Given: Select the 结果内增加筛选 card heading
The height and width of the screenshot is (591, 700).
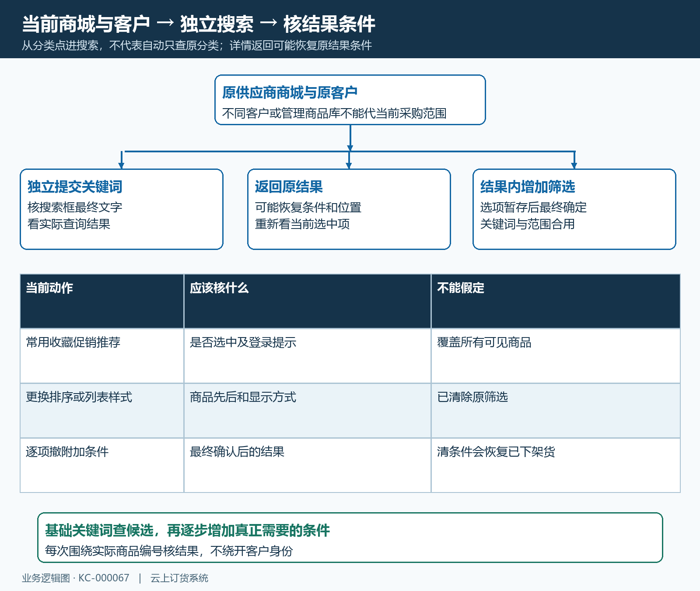Looking at the screenshot, I should pyautogui.click(x=528, y=186).
